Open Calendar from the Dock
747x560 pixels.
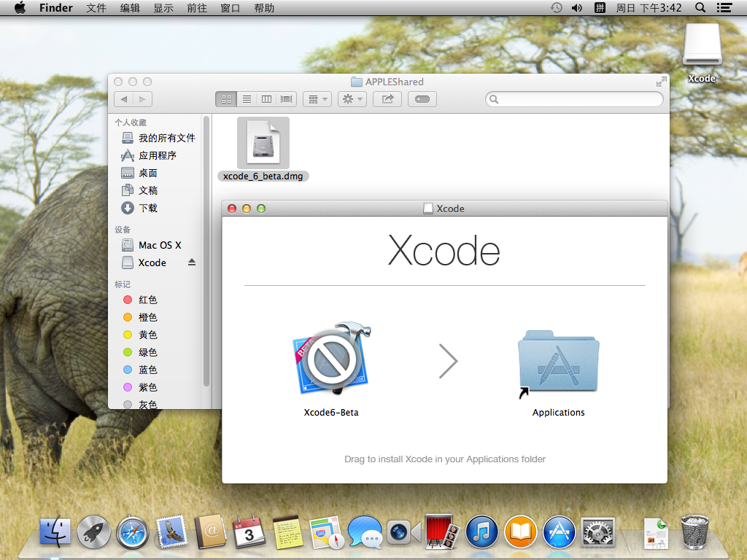click(x=249, y=532)
